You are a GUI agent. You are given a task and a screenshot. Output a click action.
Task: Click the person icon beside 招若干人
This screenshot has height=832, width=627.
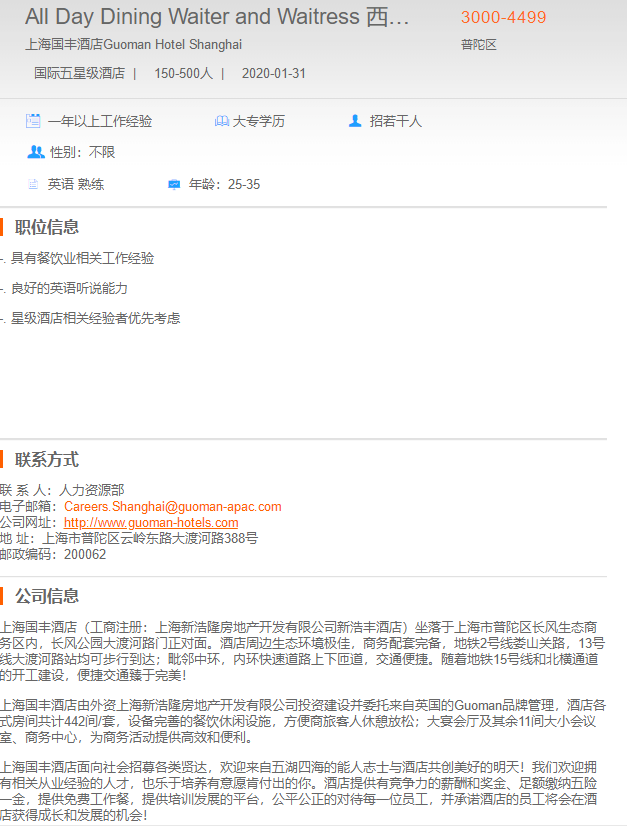(355, 121)
